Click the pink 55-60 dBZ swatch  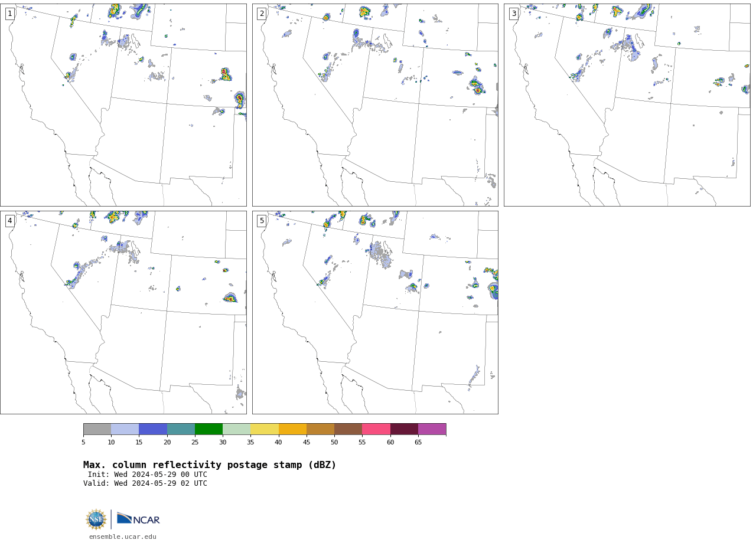[376, 429]
